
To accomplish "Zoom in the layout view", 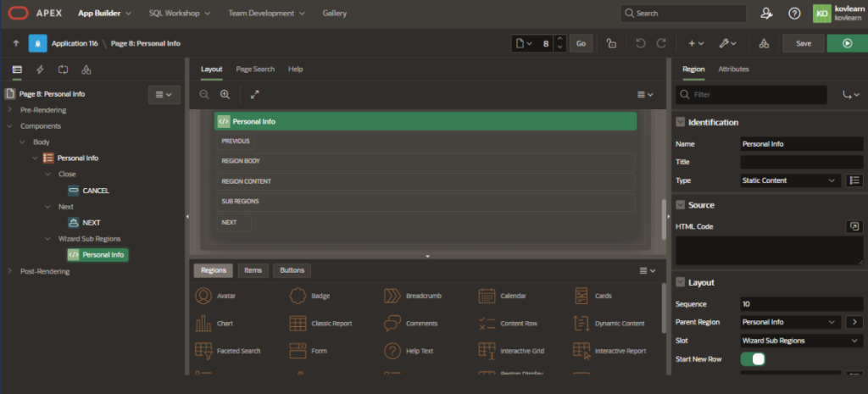I will point(225,95).
